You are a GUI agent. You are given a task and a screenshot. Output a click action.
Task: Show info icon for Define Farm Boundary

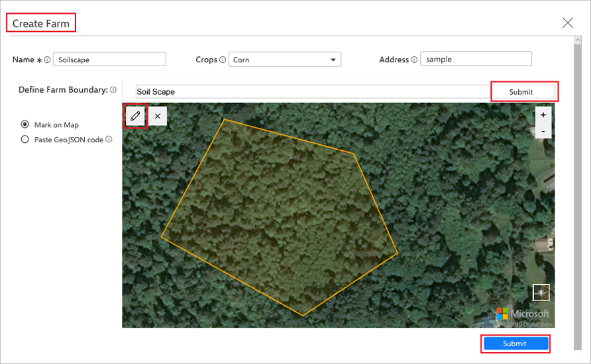pos(113,89)
